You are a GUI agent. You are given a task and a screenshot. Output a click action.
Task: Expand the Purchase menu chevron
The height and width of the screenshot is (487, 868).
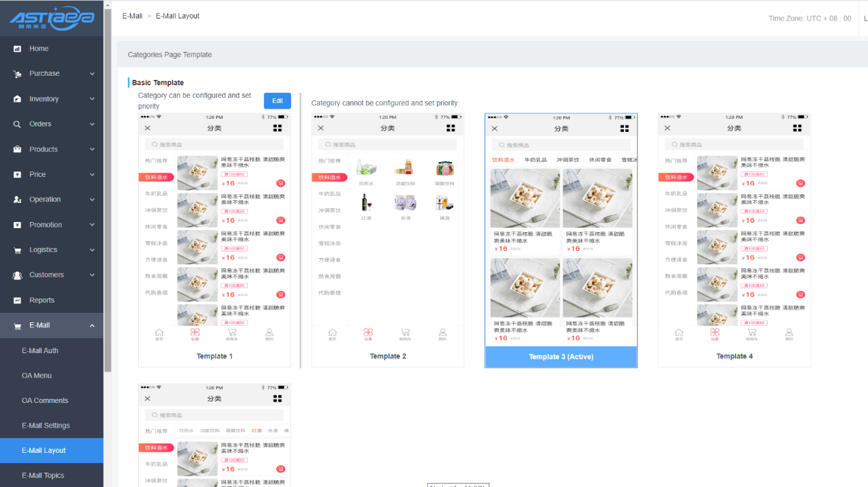[x=92, y=74]
